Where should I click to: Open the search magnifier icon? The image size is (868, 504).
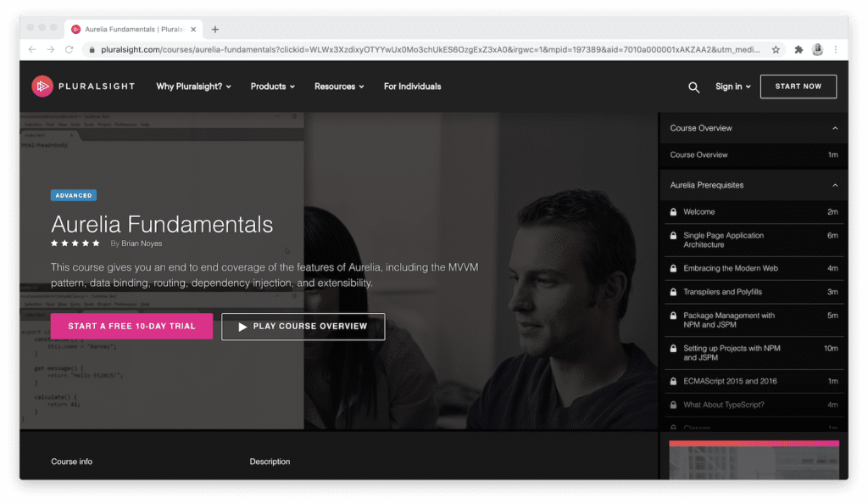coord(693,87)
